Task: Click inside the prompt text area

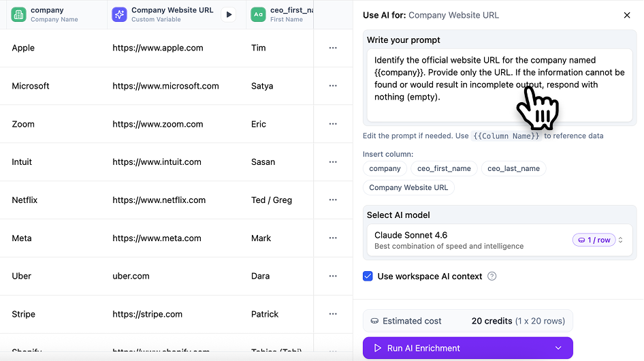Action: pos(498,85)
